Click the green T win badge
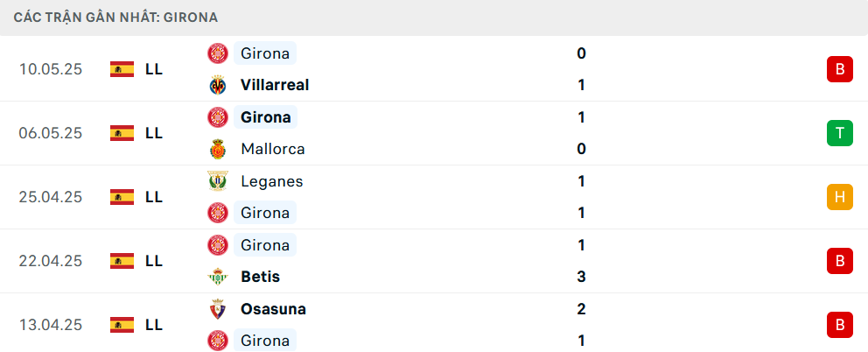The image size is (868, 352). point(840,133)
